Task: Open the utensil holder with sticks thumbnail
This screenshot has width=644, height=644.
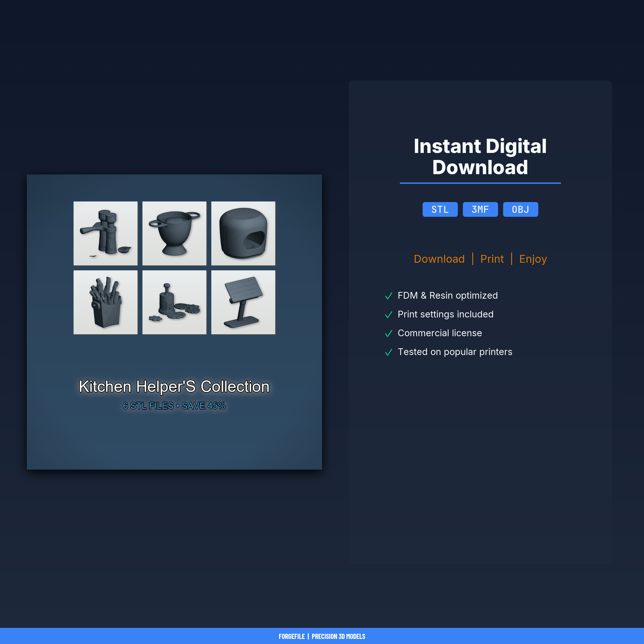Action: (x=105, y=302)
